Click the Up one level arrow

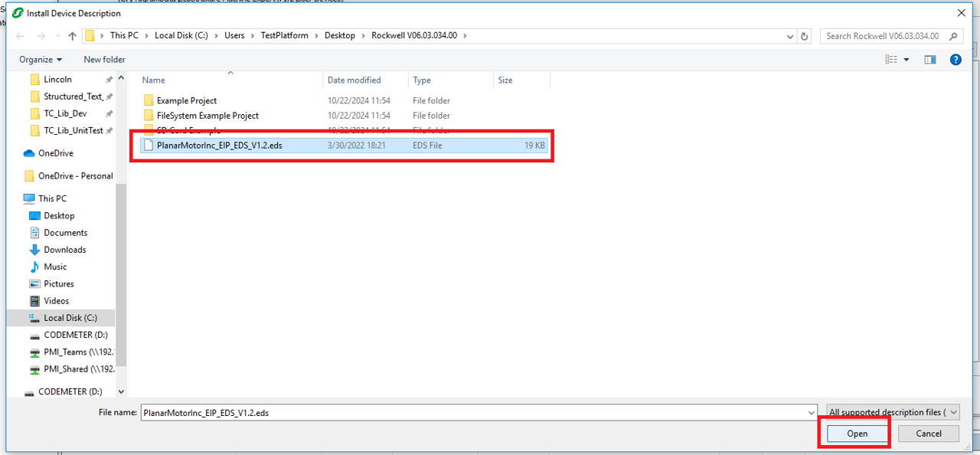click(x=72, y=36)
